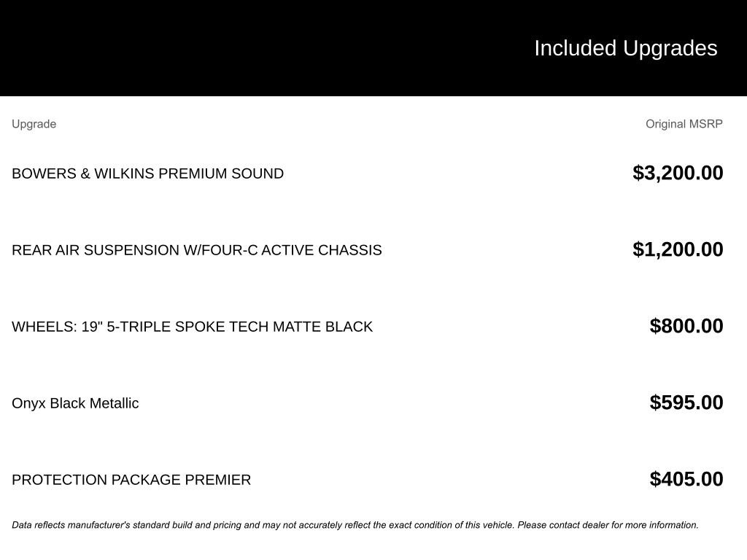
Task: Click the words "PREMIUM SOUND"
Action: 221,174
